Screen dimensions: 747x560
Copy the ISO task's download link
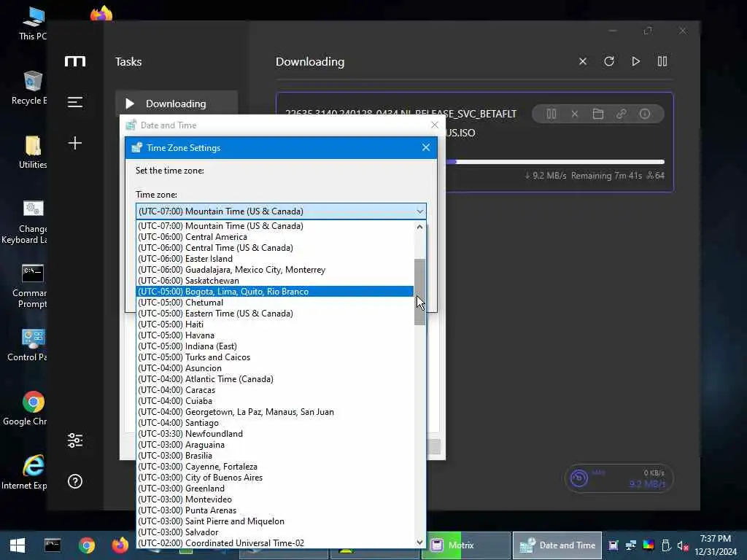(x=622, y=114)
